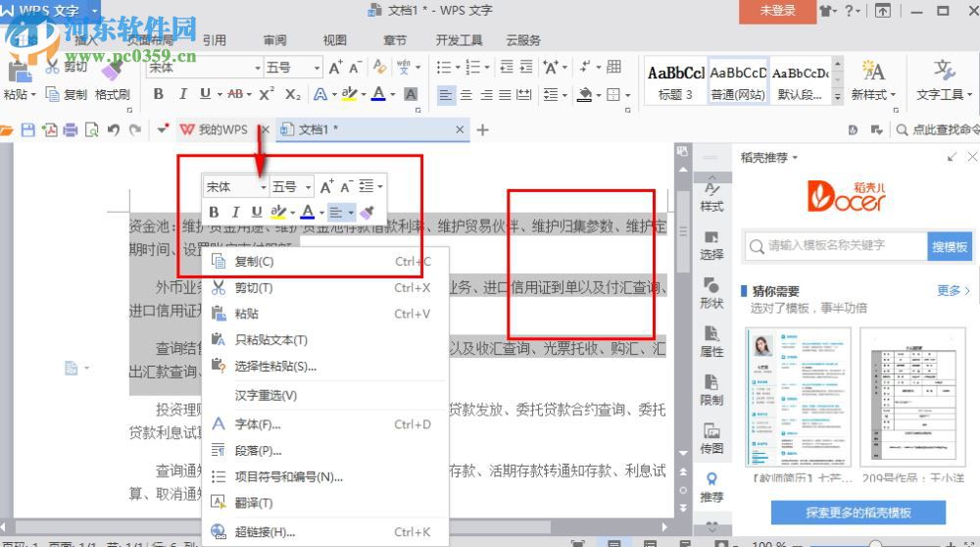The height and width of the screenshot is (547, 980).
Task: Choose 段落(P)... from context menu
Action: tap(325, 451)
